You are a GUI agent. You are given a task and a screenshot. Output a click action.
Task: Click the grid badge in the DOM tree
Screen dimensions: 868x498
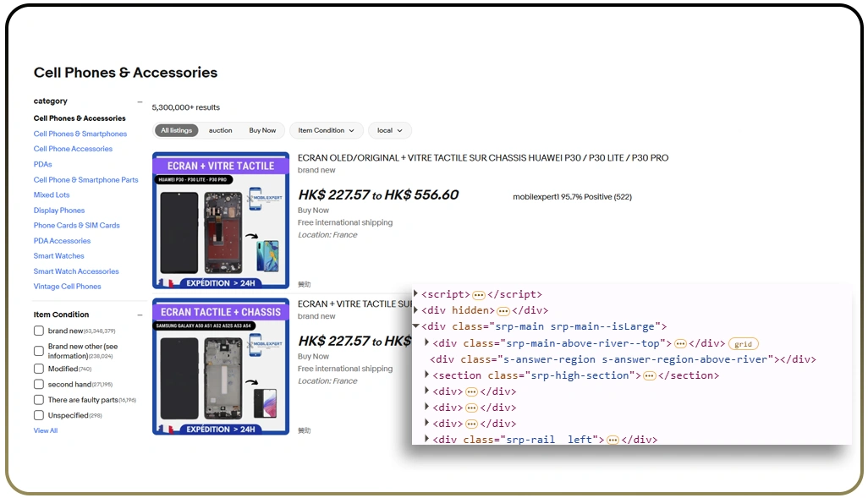coord(743,344)
